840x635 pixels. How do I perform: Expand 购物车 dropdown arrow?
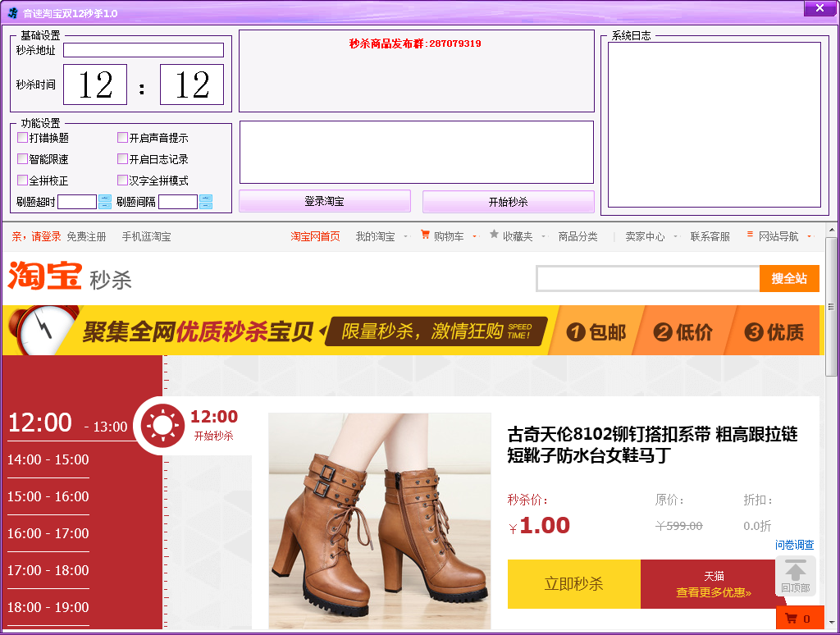474,236
